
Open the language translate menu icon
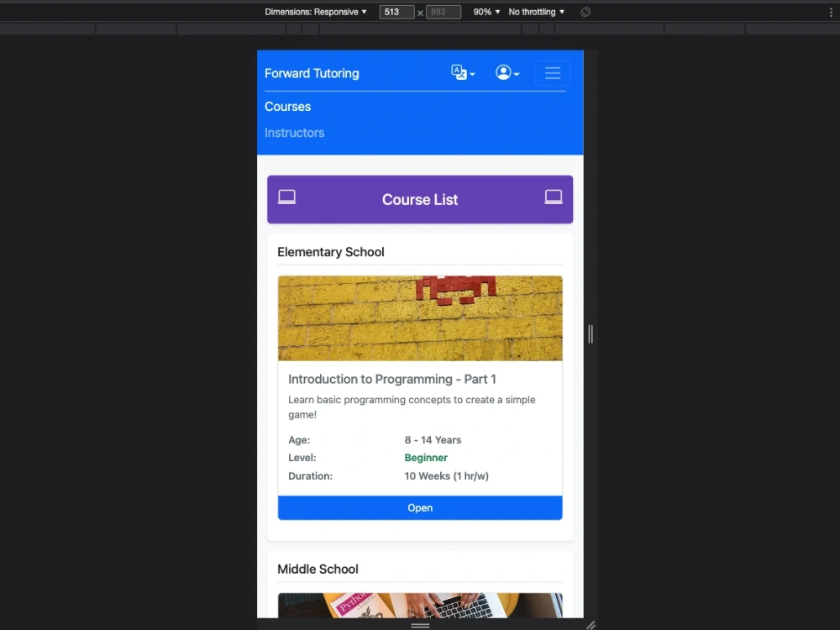[462, 72]
